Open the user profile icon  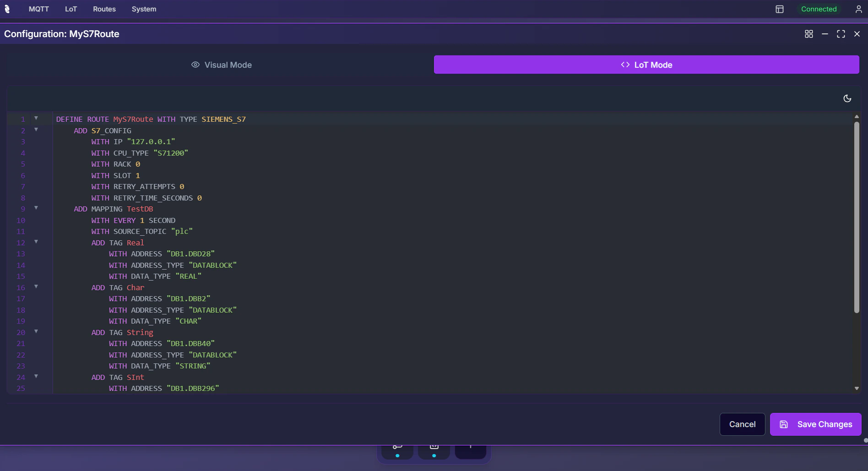click(859, 9)
